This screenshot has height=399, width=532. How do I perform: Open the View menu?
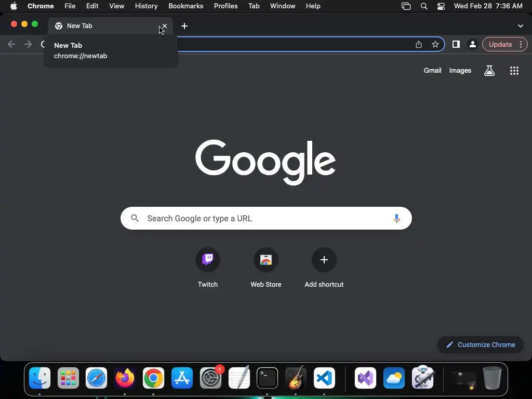point(117,6)
